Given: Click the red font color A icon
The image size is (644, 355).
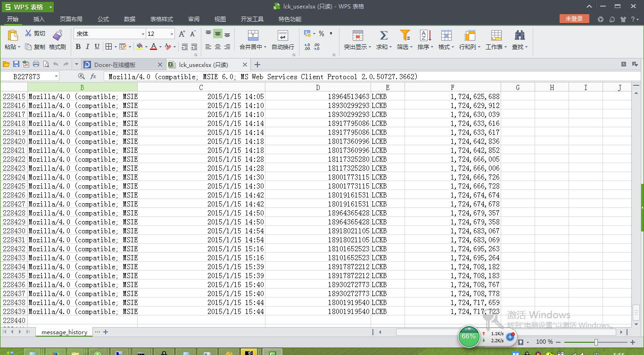Looking at the screenshot, I should pos(153,46).
